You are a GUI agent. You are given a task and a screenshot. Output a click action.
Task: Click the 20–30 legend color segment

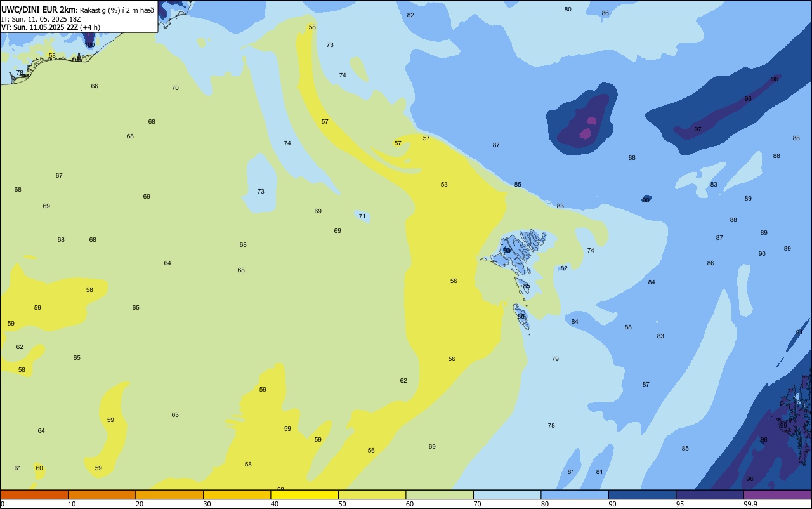click(x=169, y=494)
